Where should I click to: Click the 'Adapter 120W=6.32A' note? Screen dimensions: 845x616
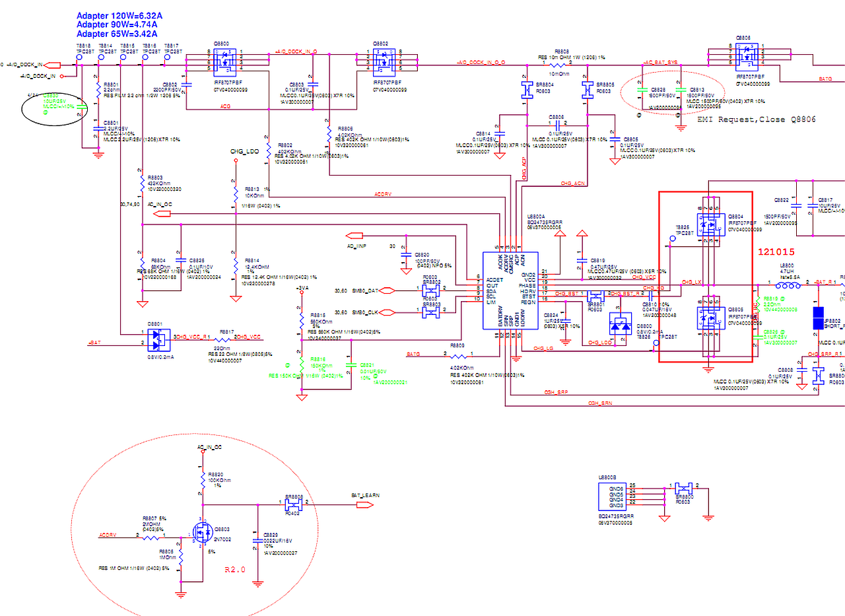[x=119, y=15]
